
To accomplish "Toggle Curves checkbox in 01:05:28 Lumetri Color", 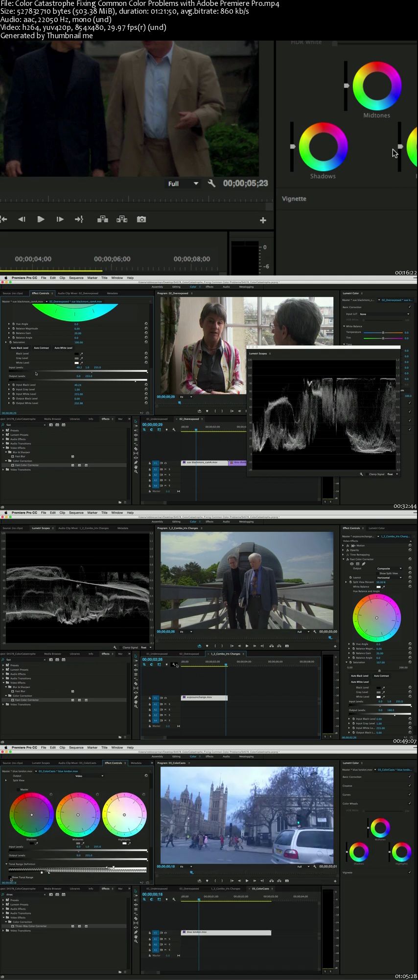I will click(x=410, y=795).
